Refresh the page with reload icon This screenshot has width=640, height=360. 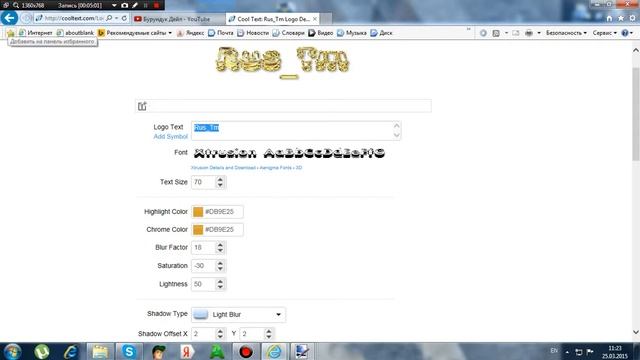pos(124,18)
